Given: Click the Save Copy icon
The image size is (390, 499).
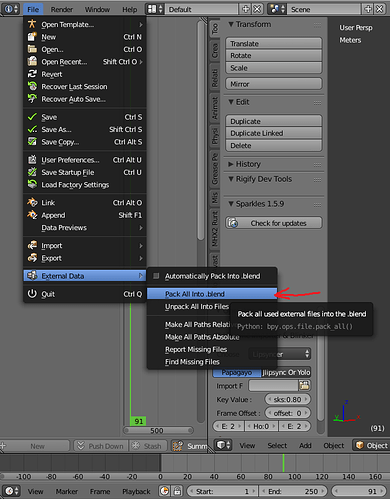Looking at the screenshot, I should point(32,141).
